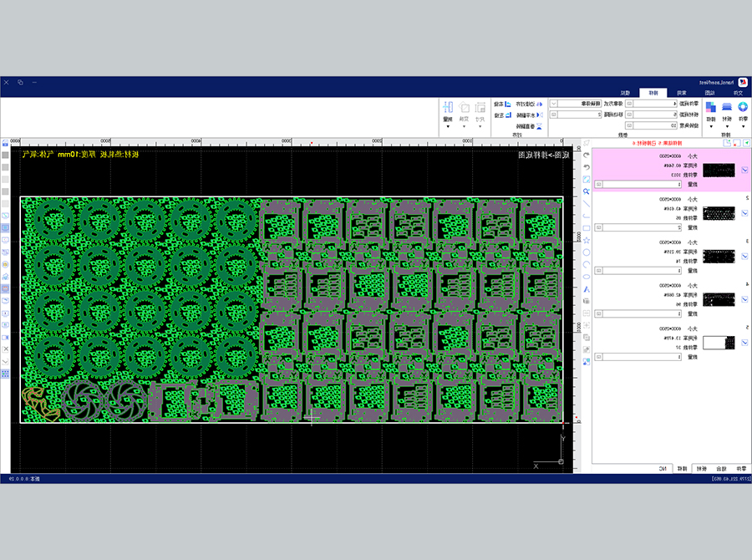
Task: Click the X icon in the edge toolbar beside the canvas
Action: (x=5, y=349)
